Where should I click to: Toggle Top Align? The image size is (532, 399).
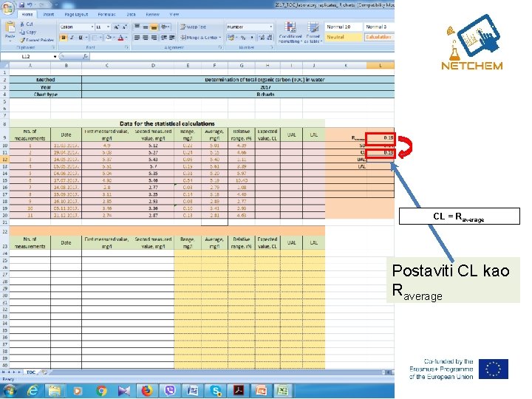(137, 27)
